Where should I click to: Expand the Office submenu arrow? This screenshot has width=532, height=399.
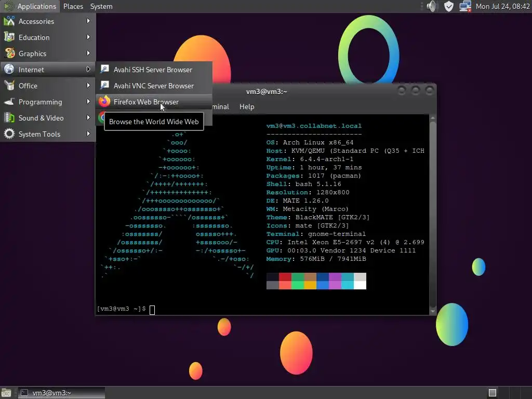tap(88, 86)
